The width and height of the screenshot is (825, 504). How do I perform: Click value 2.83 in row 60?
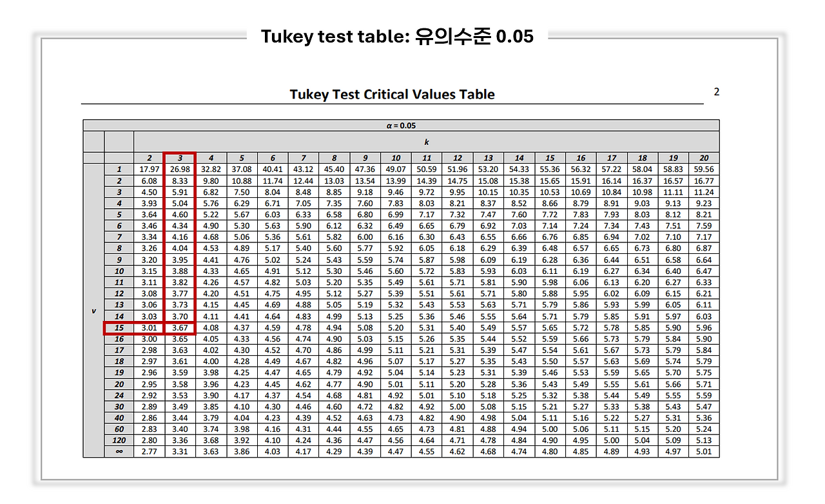pyautogui.click(x=150, y=429)
